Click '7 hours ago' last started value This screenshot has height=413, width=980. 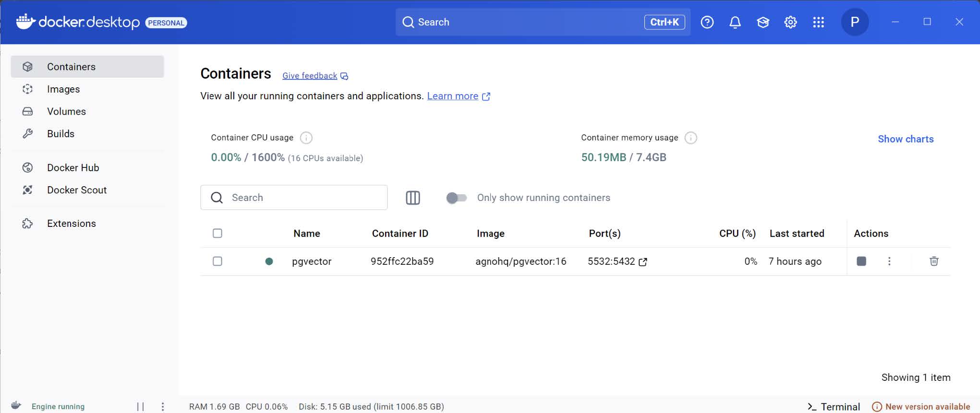coord(795,261)
